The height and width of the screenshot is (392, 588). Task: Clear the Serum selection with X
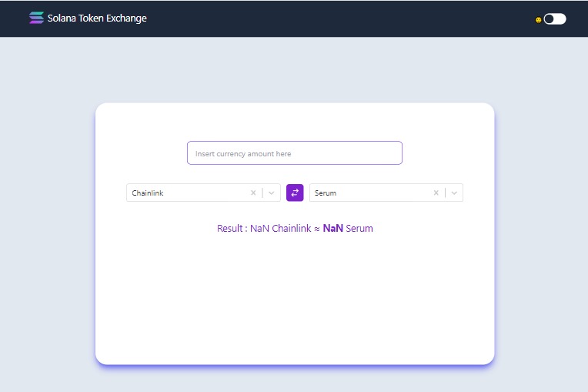(436, 193)
